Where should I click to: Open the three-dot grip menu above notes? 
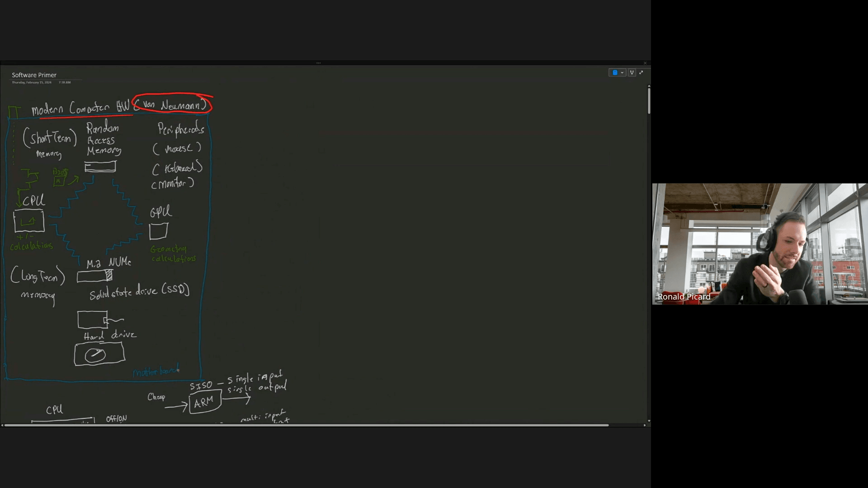point(319,63)
